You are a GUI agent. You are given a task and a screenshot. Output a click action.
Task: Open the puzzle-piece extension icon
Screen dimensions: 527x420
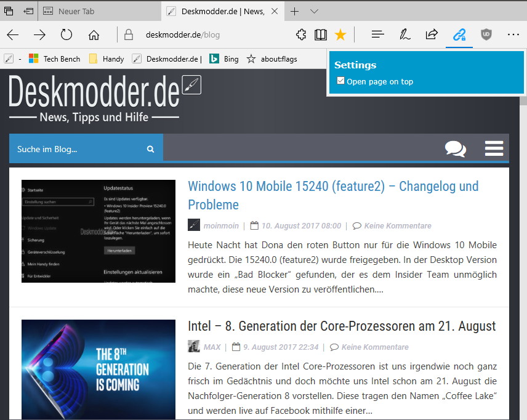coord(301,34)
